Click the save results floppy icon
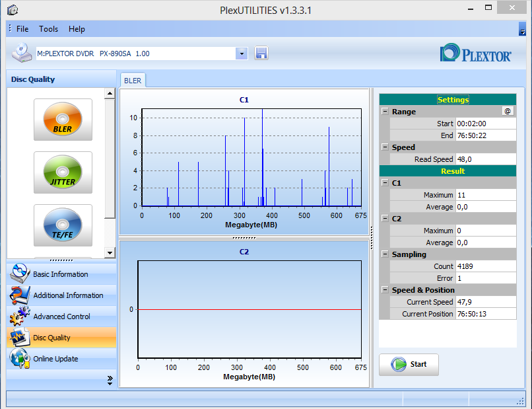The image size is (532, 409). pyautogui.click(x=261, y=54)
